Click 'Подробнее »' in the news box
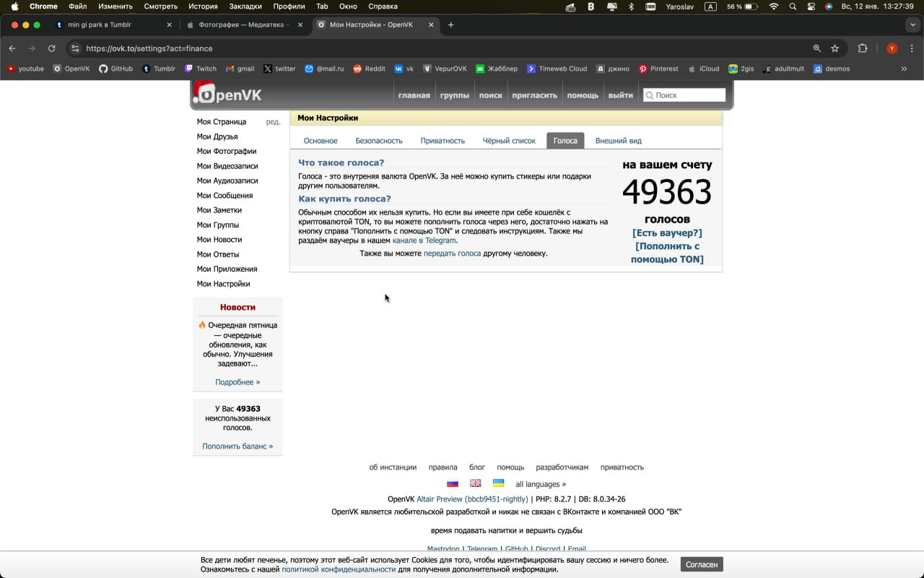This screenshot has height=578, width=924. (237, 382)
